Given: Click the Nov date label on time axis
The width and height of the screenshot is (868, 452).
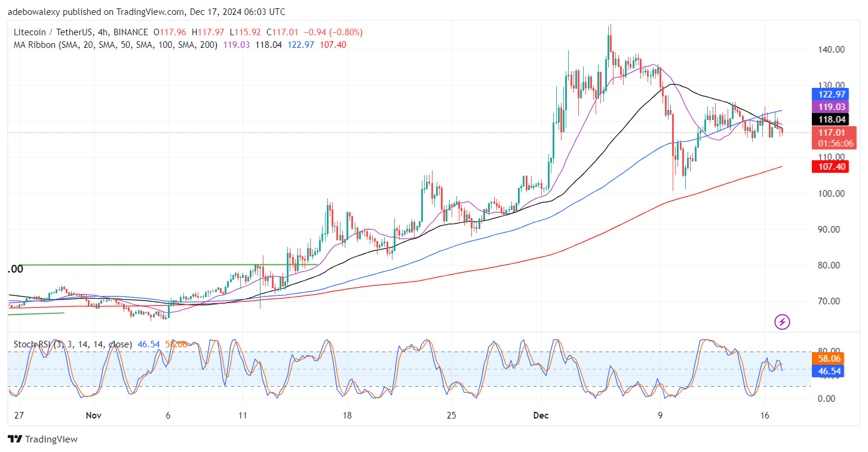Looking at the screenshot, I should [94, 416].
